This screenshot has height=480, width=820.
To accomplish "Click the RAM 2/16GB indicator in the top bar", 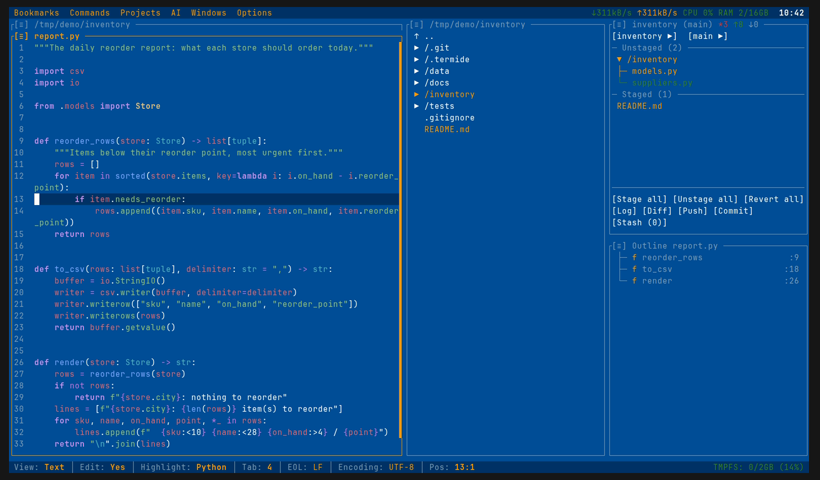I will pyautogui.click(x=743, y=13).
